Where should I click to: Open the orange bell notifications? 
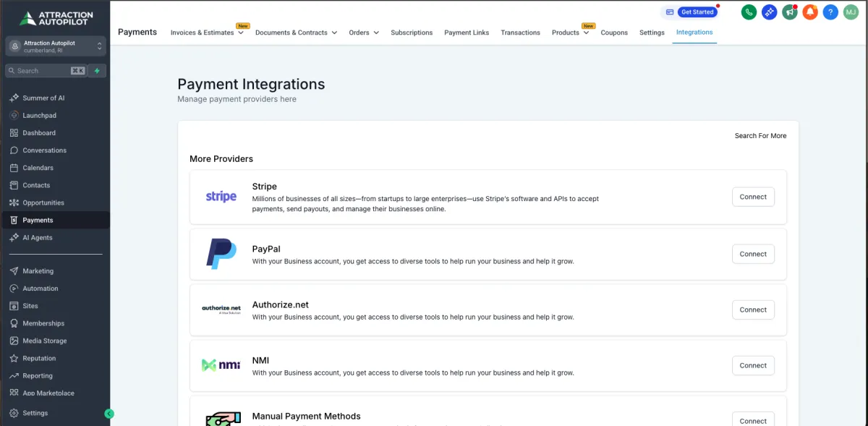point(810,12)
